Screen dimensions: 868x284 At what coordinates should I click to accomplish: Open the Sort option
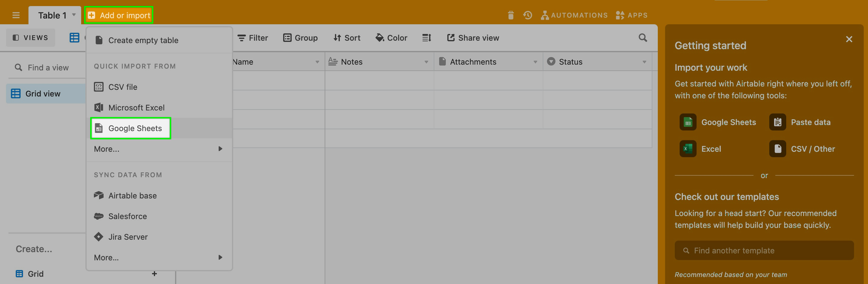coord(347,38)
